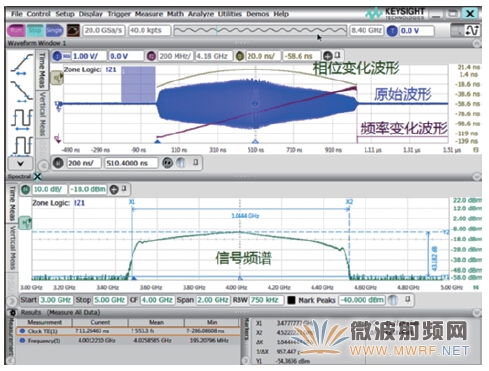Click the Single acquisition button
The height and width of the screenshot is (371, 489).
click(54, 31)
